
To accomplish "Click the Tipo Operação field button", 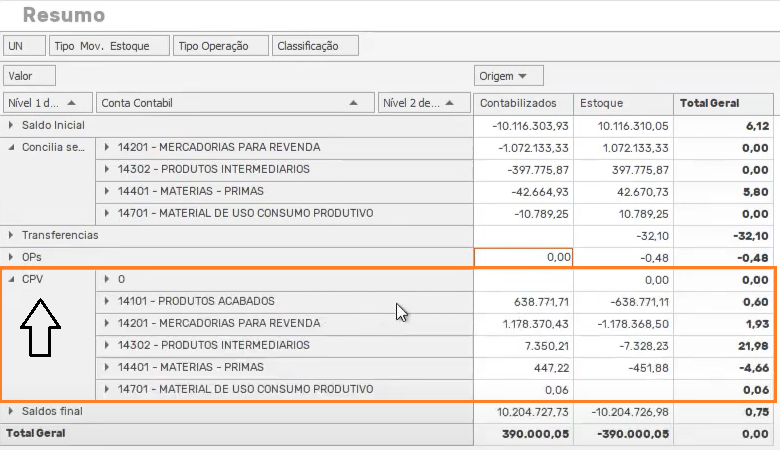I will click(221, 46).
